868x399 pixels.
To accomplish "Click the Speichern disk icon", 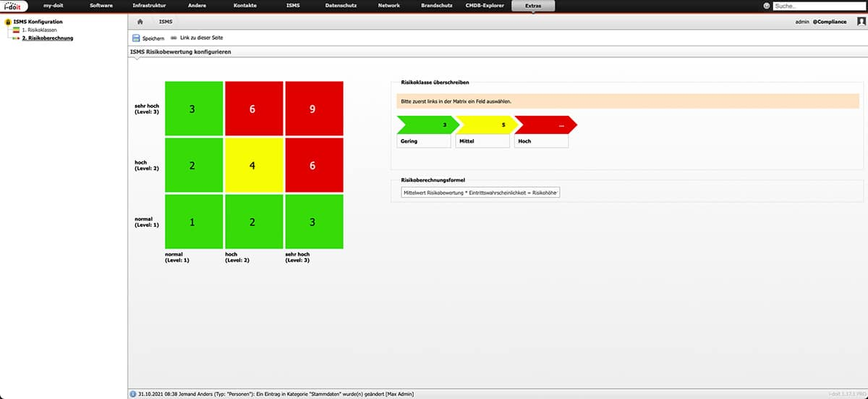I will (x=136, y=38).
